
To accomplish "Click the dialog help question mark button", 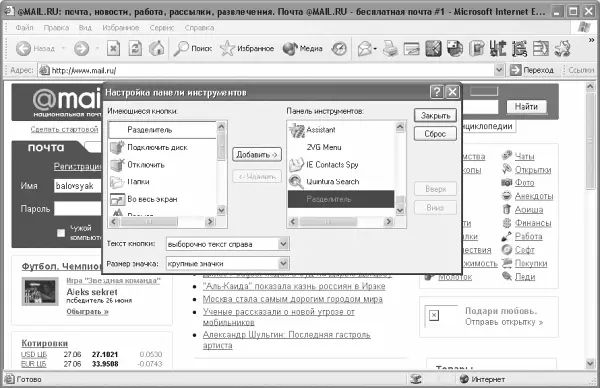I will 437,92.
